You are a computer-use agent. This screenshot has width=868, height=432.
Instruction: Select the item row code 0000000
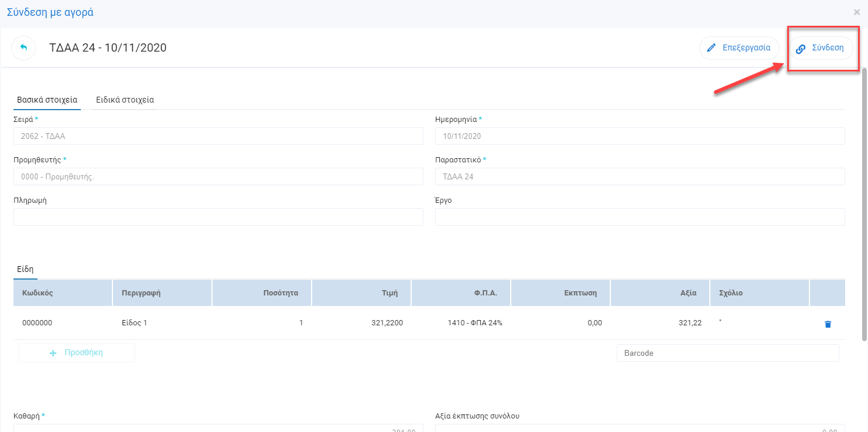(37, 323)
